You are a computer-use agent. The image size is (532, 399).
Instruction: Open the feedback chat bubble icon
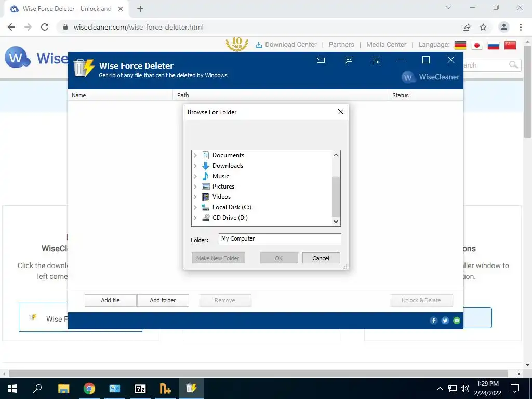(x=349, y=60)
